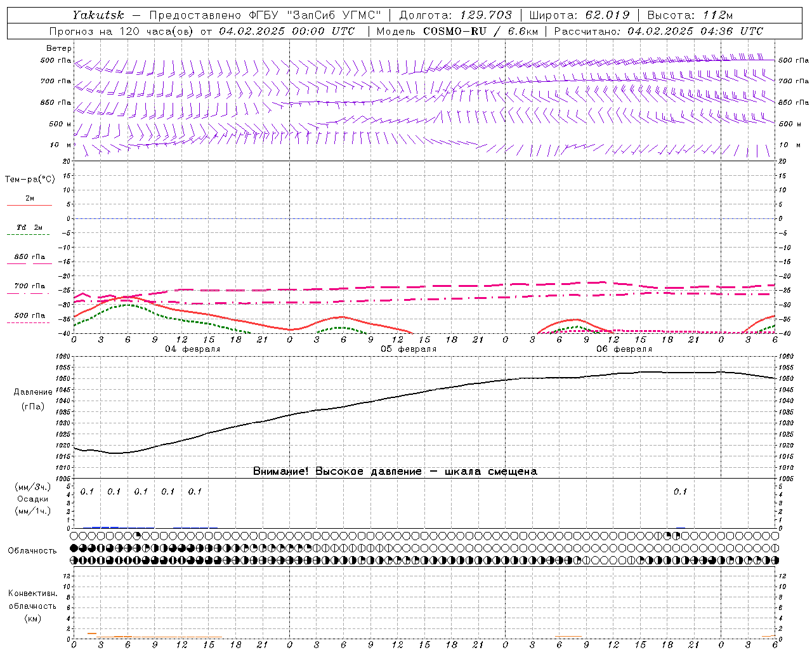Click the 05 февраля date label under temperature chart
Image resolution: width=812 pixels, height=650 pixels.
tap(409, 349)
